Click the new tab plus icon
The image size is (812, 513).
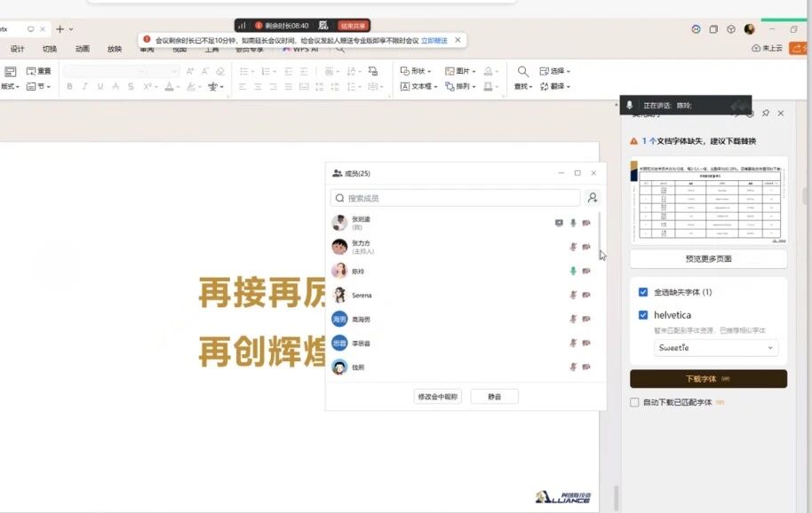[x=60, y=29]
